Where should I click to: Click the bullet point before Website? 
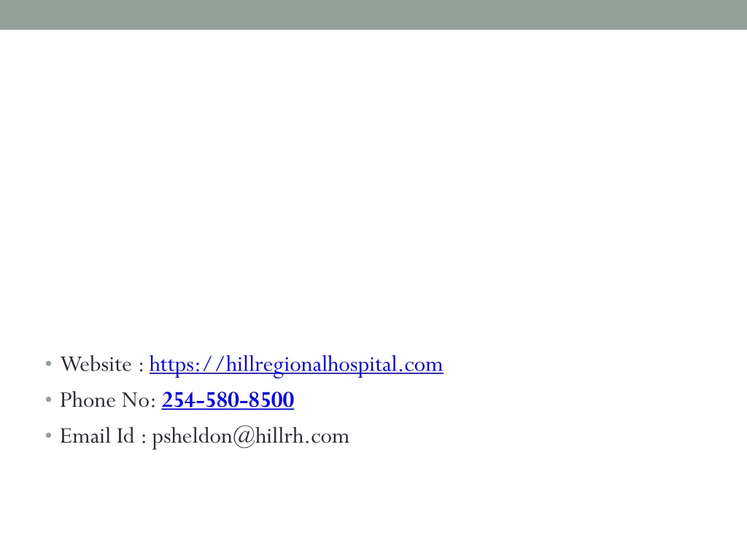48,365
